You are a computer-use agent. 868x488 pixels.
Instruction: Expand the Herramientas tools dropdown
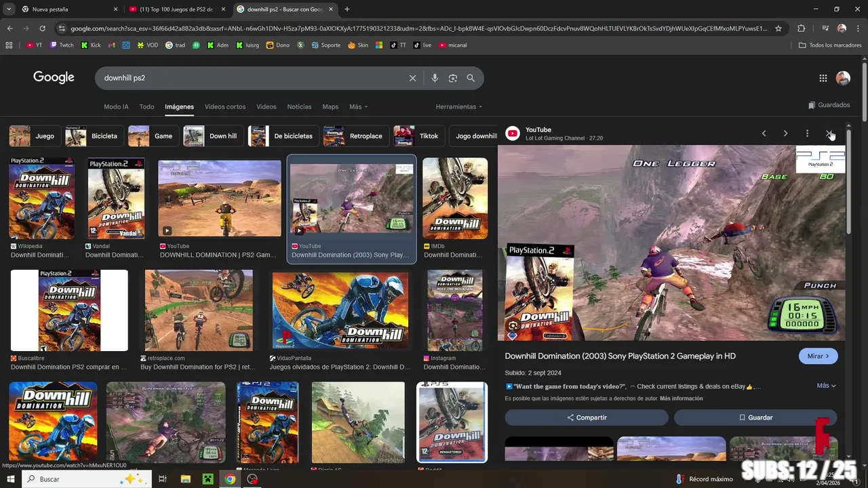(459, 106)
